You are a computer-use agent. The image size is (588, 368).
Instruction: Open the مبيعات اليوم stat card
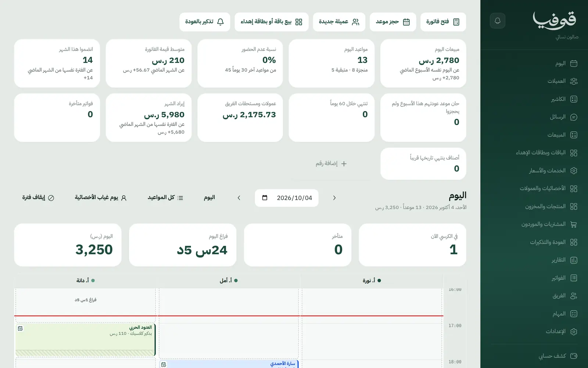tap(423, 63)
